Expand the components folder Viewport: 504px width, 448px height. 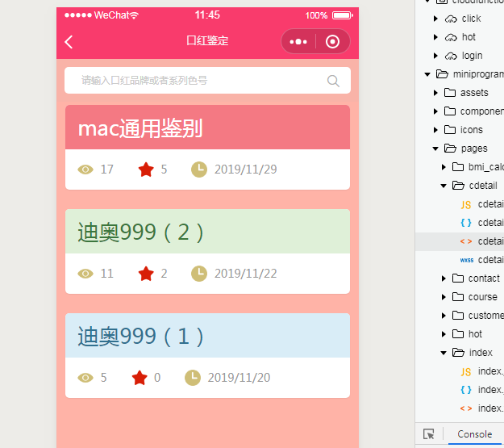coord(435,111)
